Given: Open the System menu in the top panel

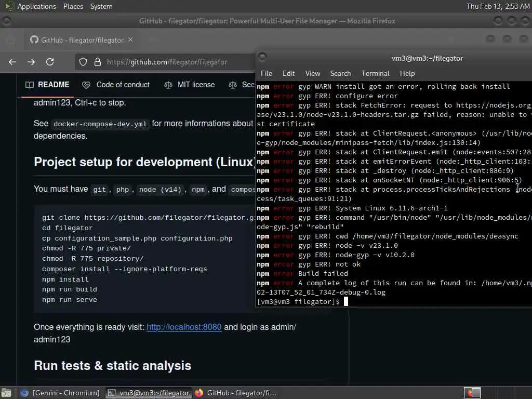Looking at the screenshot, I should pyautogui.click(x=101, y=6).
